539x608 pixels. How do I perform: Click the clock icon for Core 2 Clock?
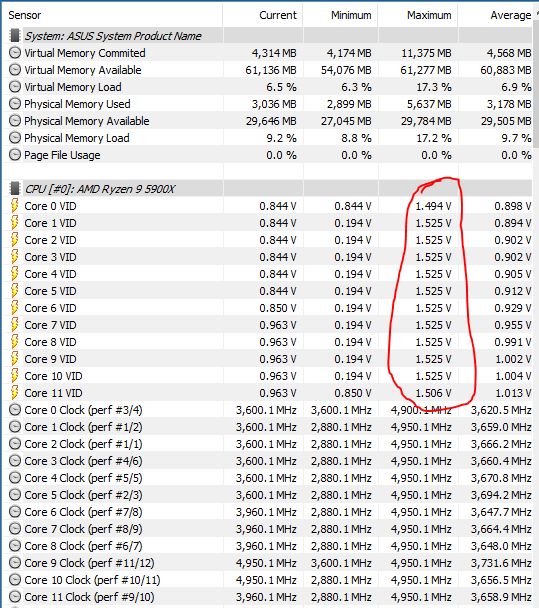tap(15, 444)
